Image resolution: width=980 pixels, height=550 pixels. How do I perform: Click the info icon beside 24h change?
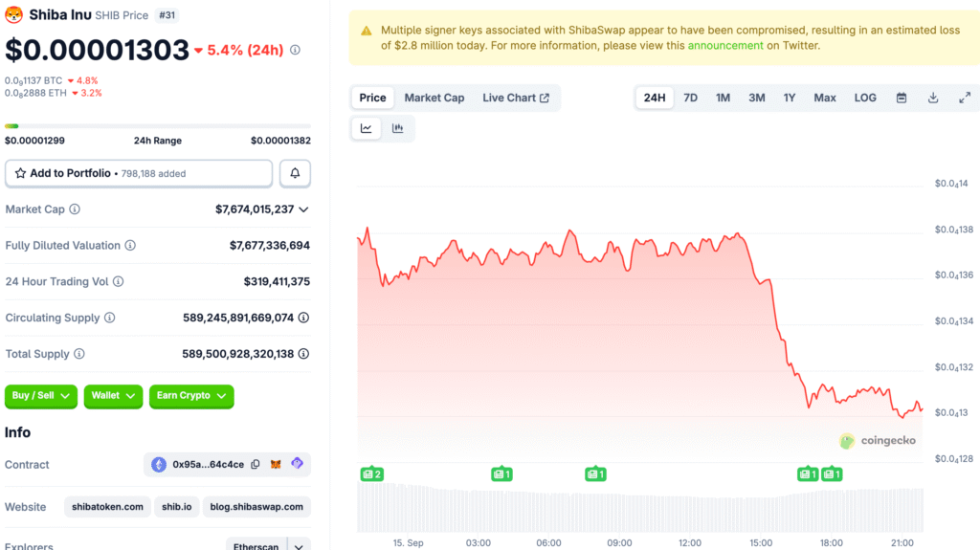point(295,50)
